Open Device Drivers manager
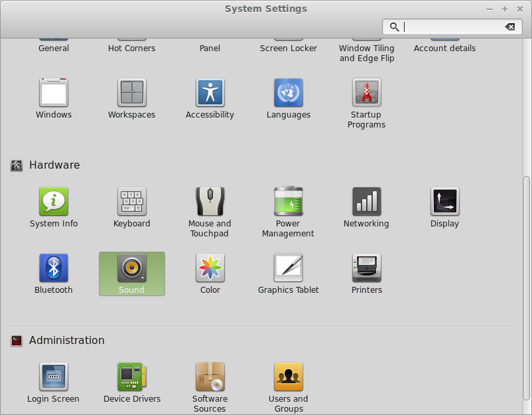Screen dimensions: 532x415 pyautogui.click(x=131, y=382)
